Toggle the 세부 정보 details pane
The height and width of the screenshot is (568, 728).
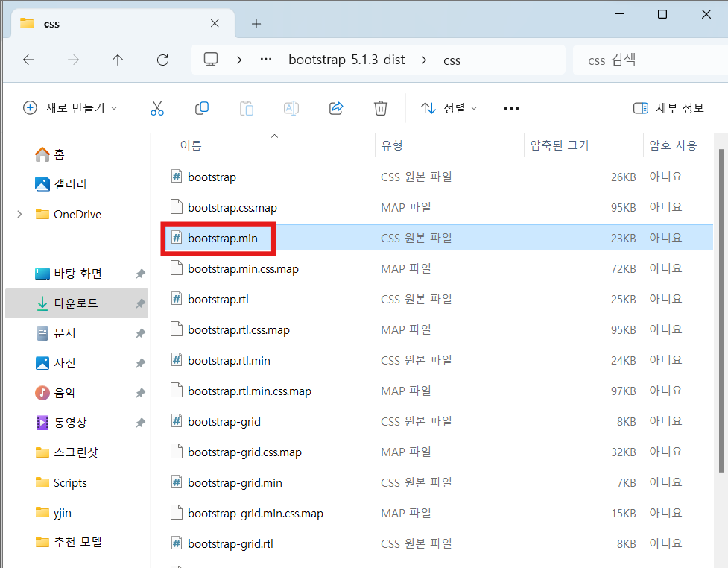[668, 108]
